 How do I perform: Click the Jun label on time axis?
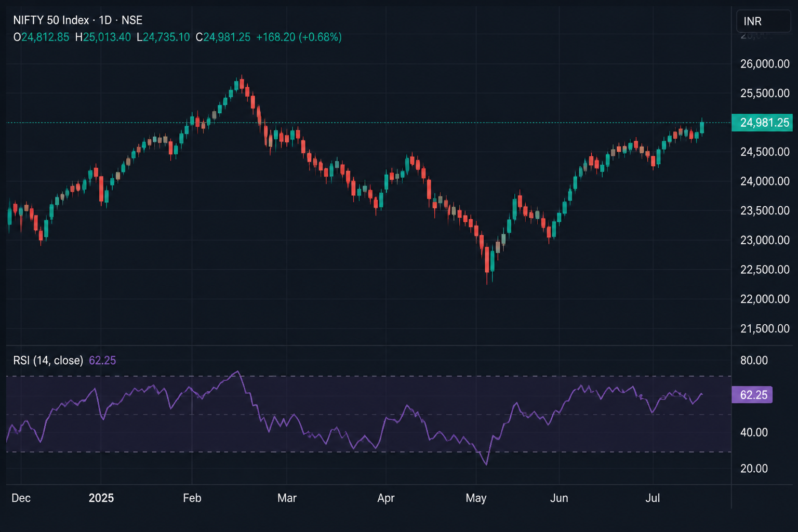coord(559,498)
